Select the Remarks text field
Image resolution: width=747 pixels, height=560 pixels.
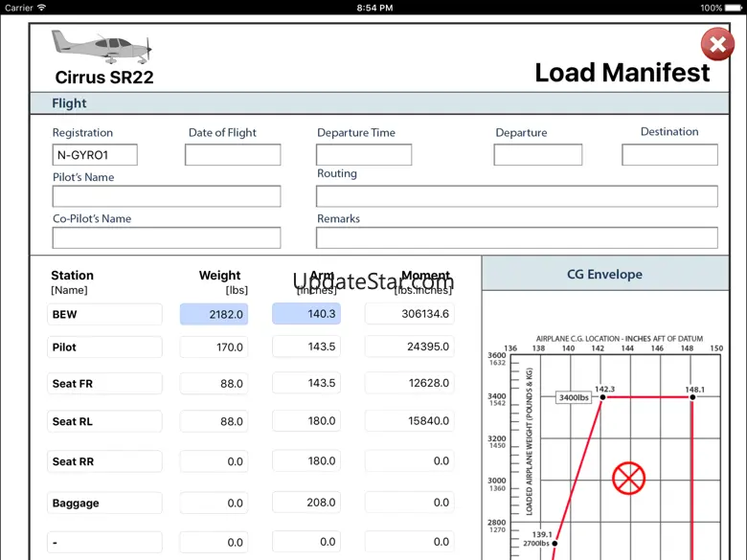coord(516,237)
